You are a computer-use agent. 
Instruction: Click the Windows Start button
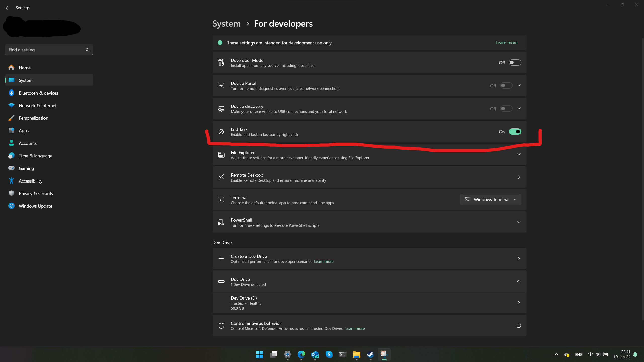(259, 354)
